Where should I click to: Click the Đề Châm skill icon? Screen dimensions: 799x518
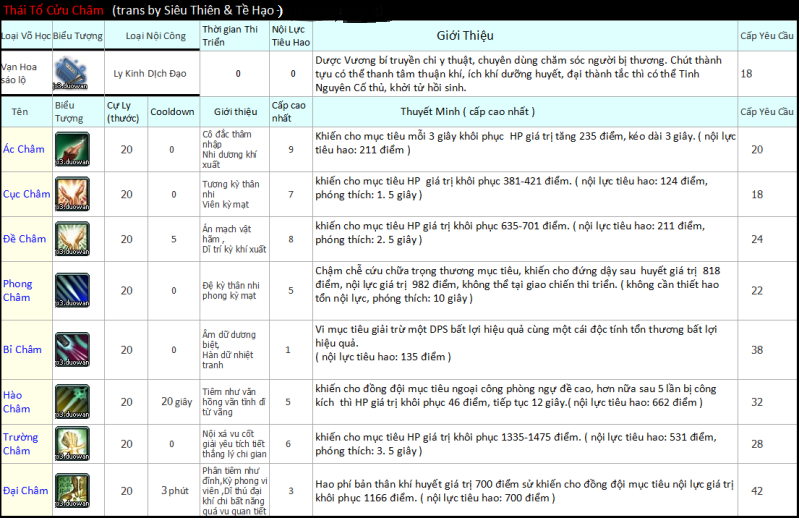[x=72, y=239]
